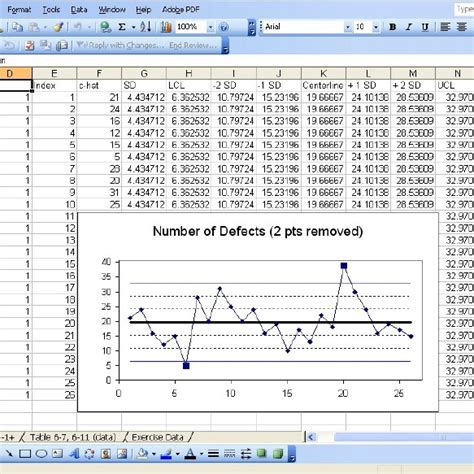Select the Rectangle drawing tool
The width and height of the screenshot is (474, 474).
point(25,453)
